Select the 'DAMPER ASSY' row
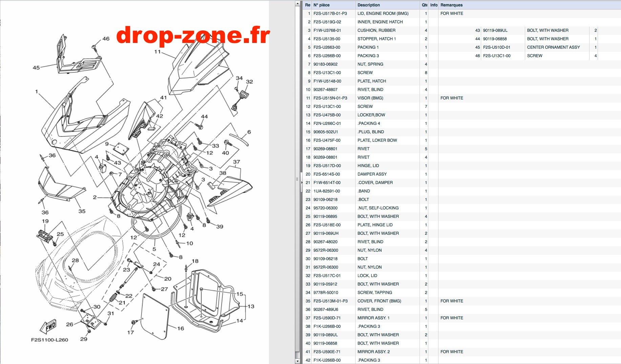This screenshot has height=364, width=621. tap(462, 174)
